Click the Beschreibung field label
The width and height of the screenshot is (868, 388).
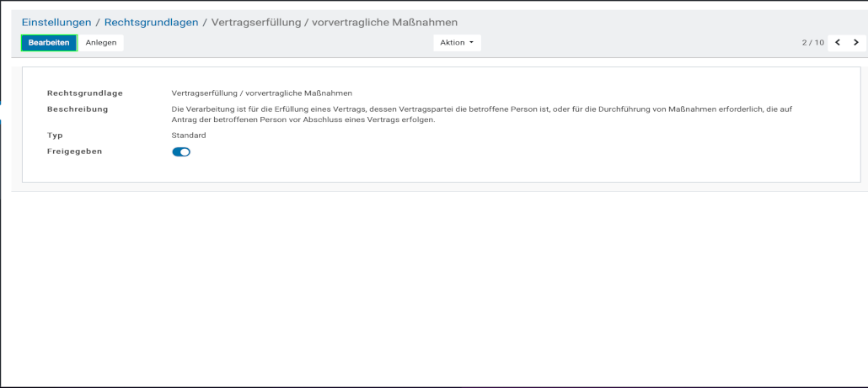78,109
